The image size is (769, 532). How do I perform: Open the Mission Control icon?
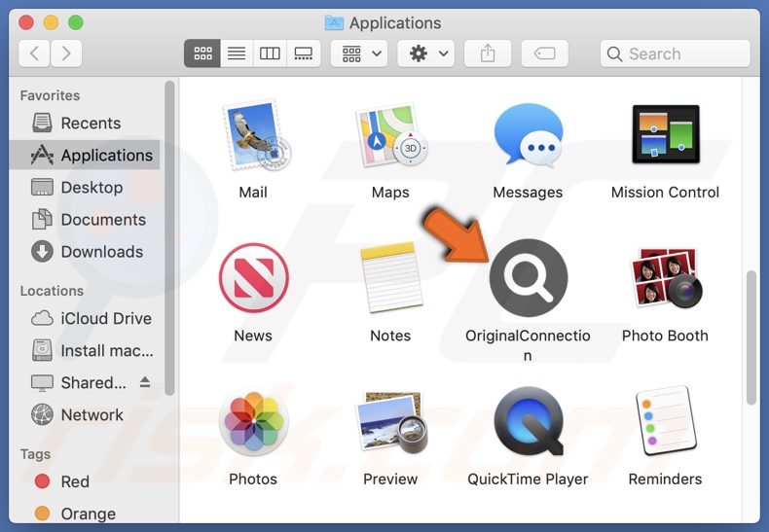(666, 134)
